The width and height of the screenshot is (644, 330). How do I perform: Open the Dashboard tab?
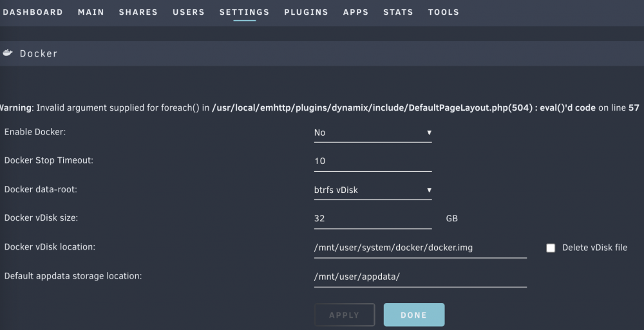pyautogui.click(x=33, y=12)
